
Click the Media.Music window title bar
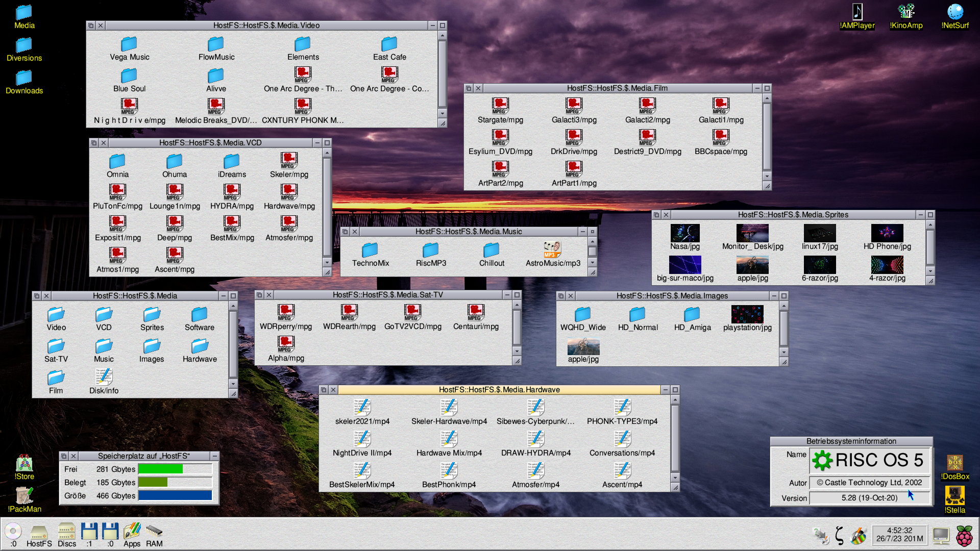pyautogui.click(x=468, y=232)
